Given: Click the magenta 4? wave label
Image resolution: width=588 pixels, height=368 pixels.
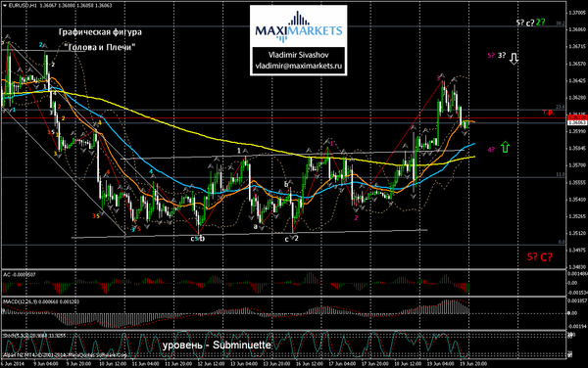Looking at the screenshot, I should 491,150.
